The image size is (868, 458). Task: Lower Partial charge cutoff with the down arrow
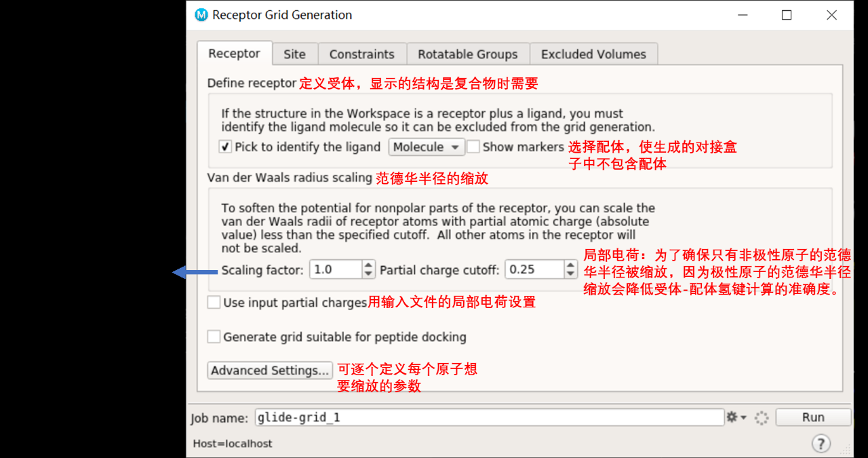(571, 274)
